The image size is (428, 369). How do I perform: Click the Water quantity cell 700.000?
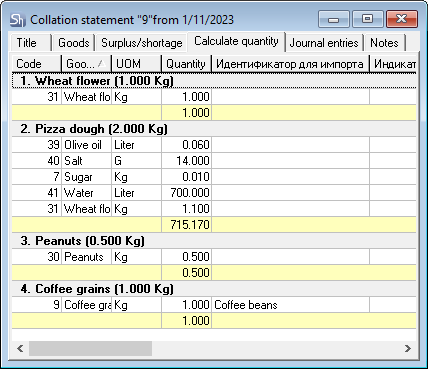point(187,193)
